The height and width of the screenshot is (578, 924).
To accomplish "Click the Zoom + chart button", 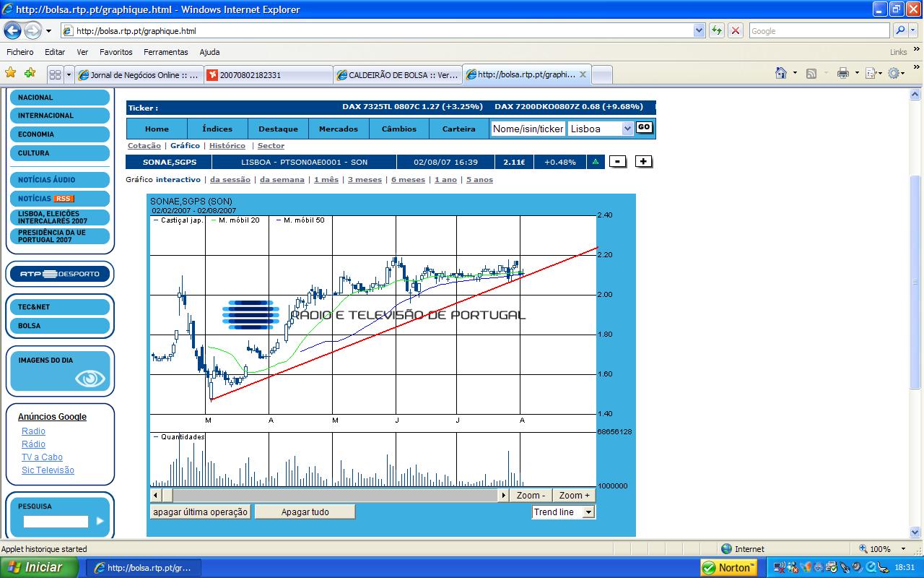I will tap(575, 495).
